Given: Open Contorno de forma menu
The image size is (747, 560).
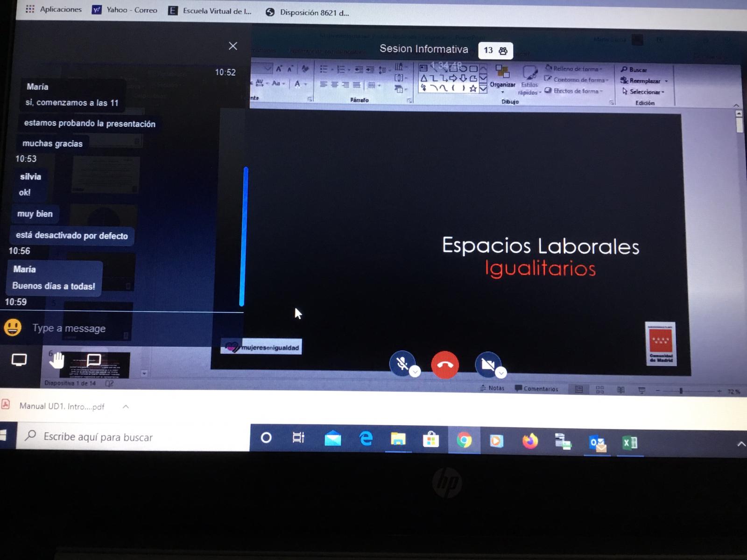Looking at the screenshot, I should 577,80.
